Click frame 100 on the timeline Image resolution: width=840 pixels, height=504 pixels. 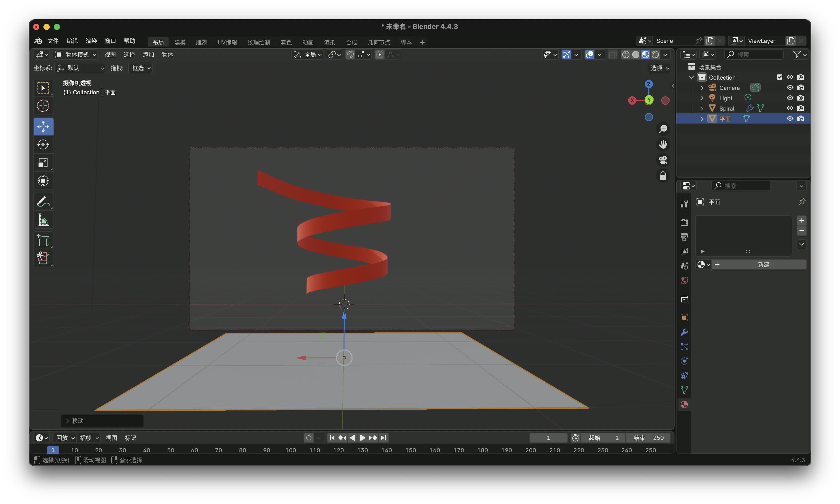coord(290,450)
